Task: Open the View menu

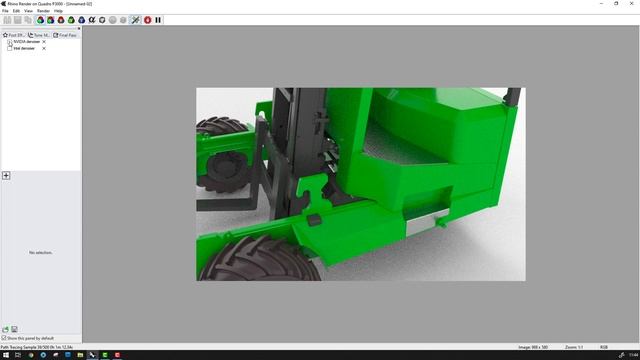Action: pyautogui.click(x=28, y=11)
